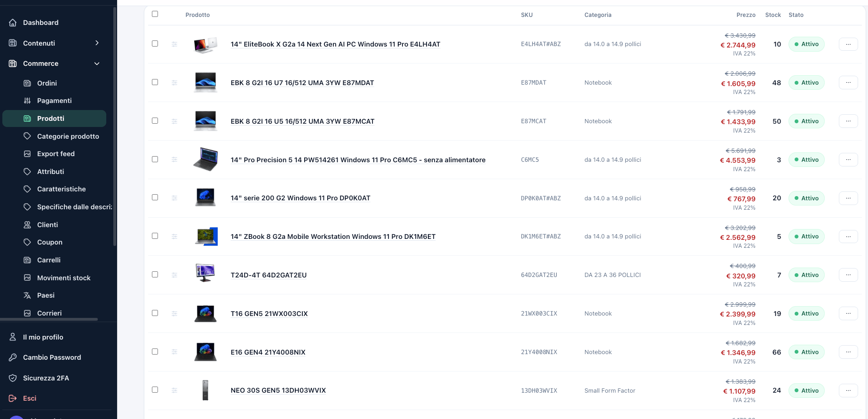Click the Cambio Password key icon
The width and height of the screenshot is (868, 419).
tap(13, 357)
